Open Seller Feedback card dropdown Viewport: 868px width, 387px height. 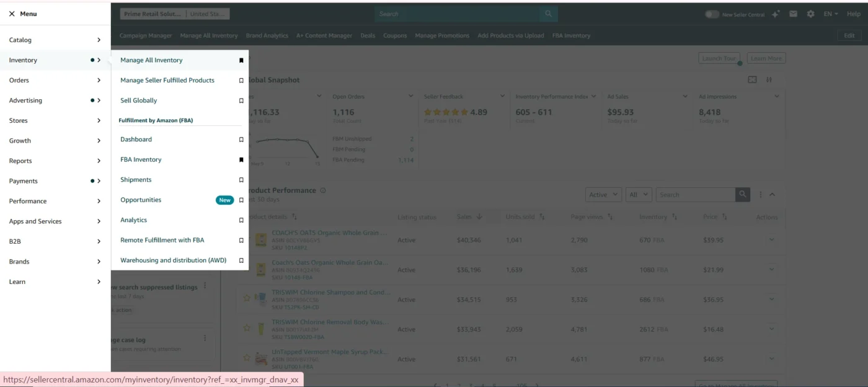[x=502, y=97]
